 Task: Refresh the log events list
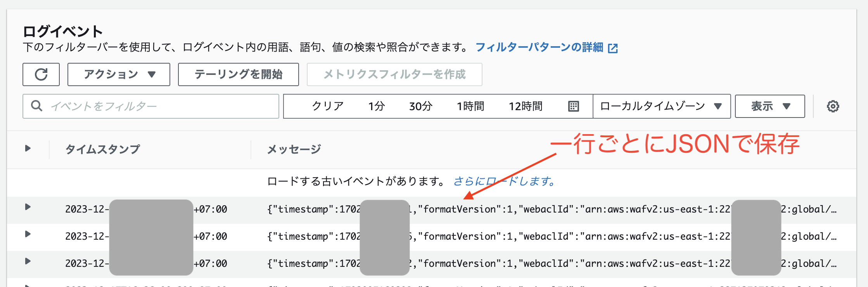click(41, 74)
